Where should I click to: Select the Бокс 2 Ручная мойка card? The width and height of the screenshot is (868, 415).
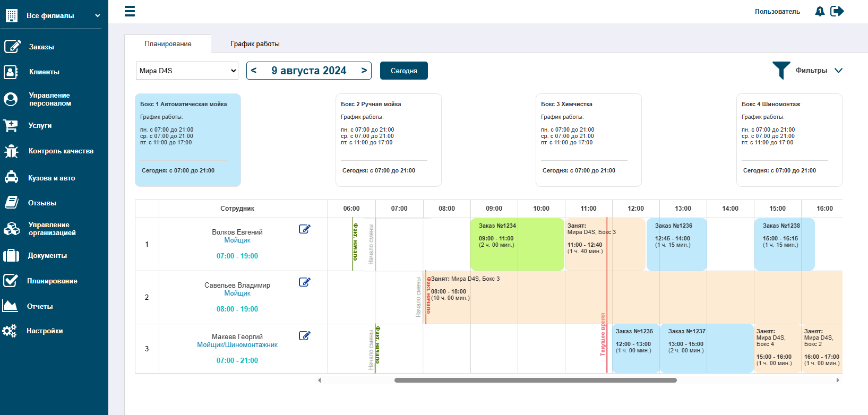[x=389, y=140]
